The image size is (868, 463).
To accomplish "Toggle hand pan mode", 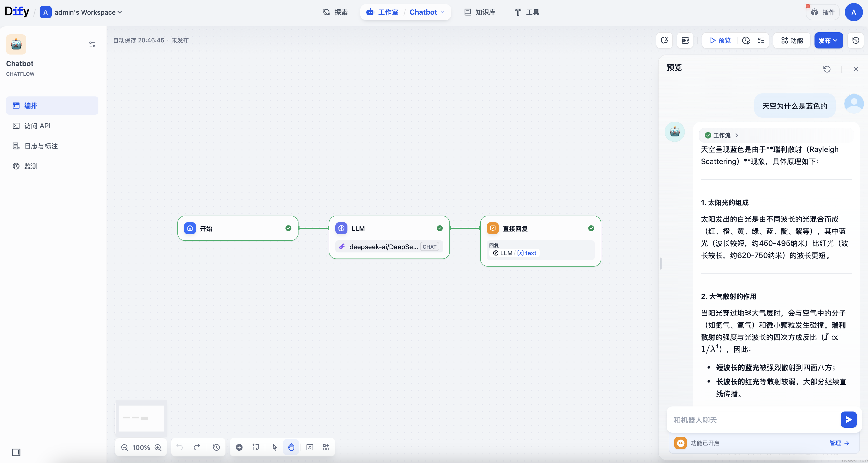I will 291,447.
